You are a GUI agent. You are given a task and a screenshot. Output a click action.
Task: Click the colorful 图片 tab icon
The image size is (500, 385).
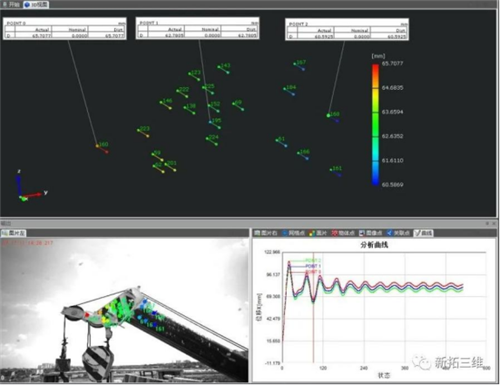pos(312,233)
